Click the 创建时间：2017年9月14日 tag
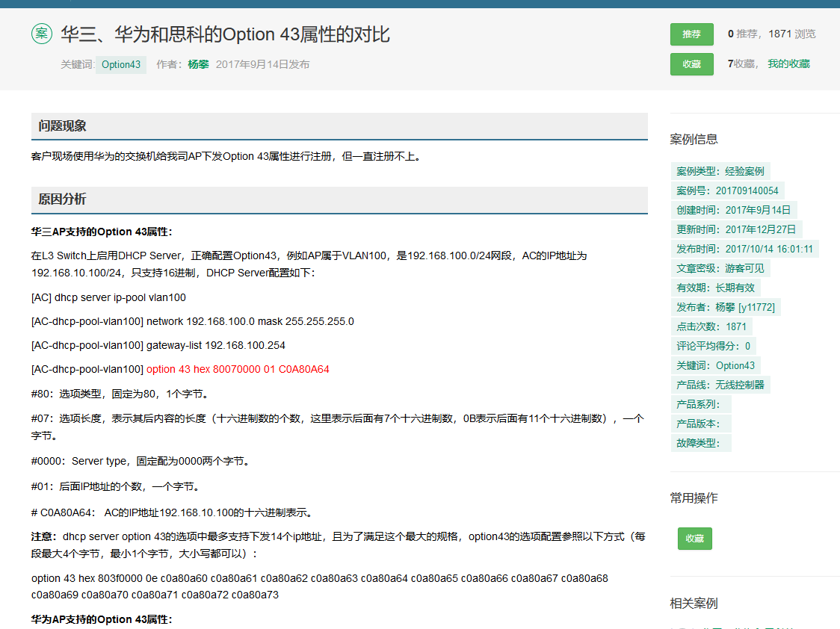 733,210
